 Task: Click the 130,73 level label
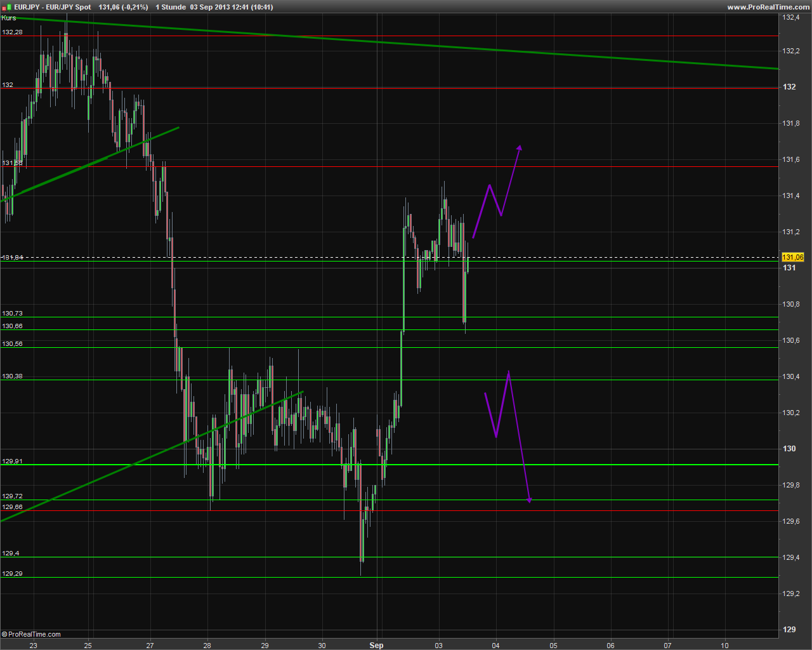coord(12,314)
